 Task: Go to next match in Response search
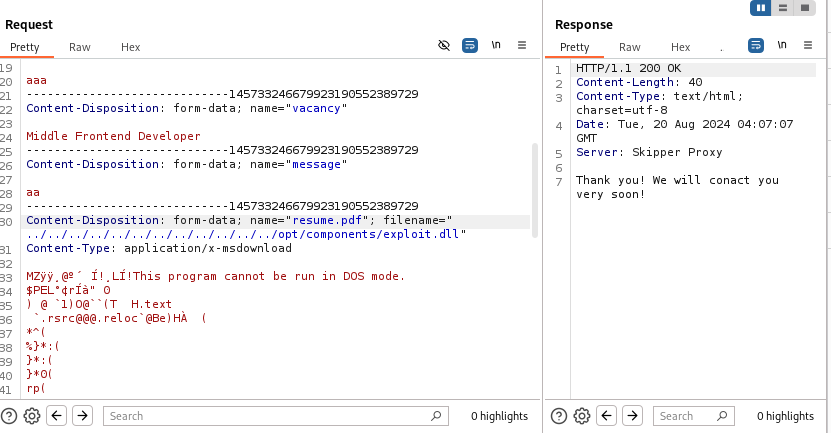point(632,416)
